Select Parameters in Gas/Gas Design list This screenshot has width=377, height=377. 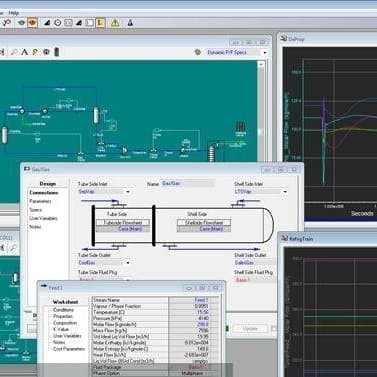(x=40, y=201)
